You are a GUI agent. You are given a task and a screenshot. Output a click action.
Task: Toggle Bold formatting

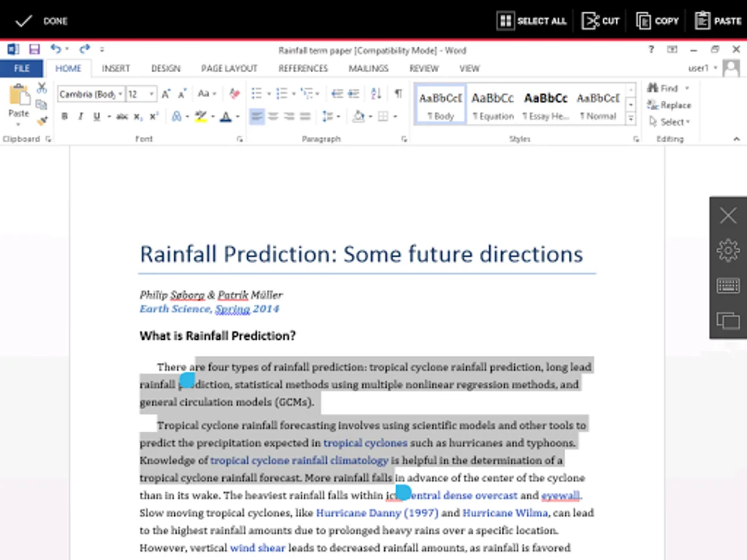pyautogui.click(x=64, y=116)
